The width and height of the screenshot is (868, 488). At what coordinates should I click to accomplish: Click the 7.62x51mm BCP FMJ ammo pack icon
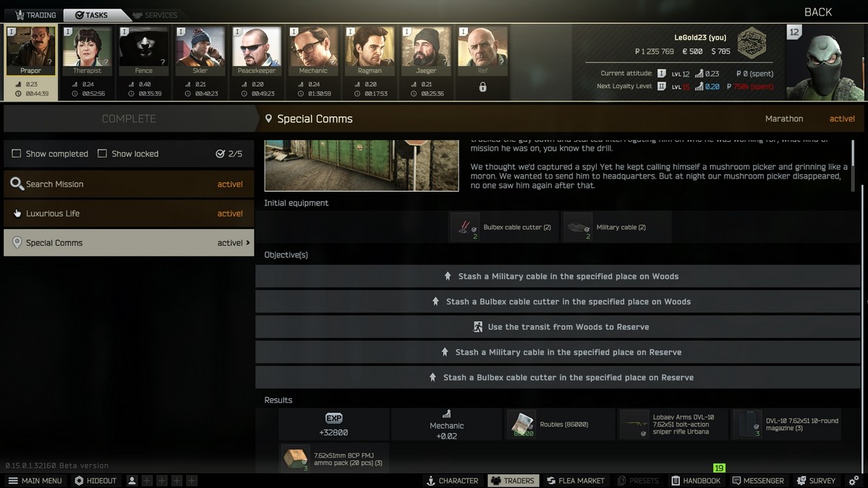point(295,458)
